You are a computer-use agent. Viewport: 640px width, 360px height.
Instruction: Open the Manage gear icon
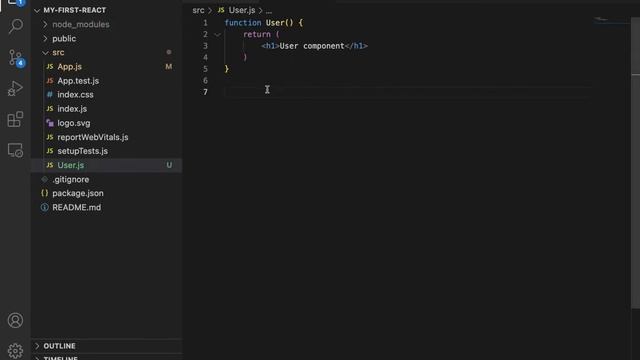[15, 351]
